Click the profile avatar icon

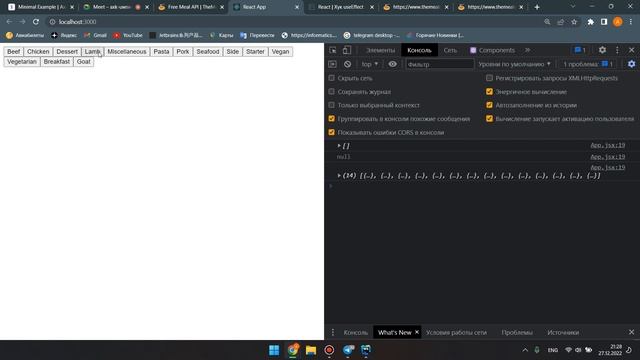pyautogui.click(x=618, y=22)
